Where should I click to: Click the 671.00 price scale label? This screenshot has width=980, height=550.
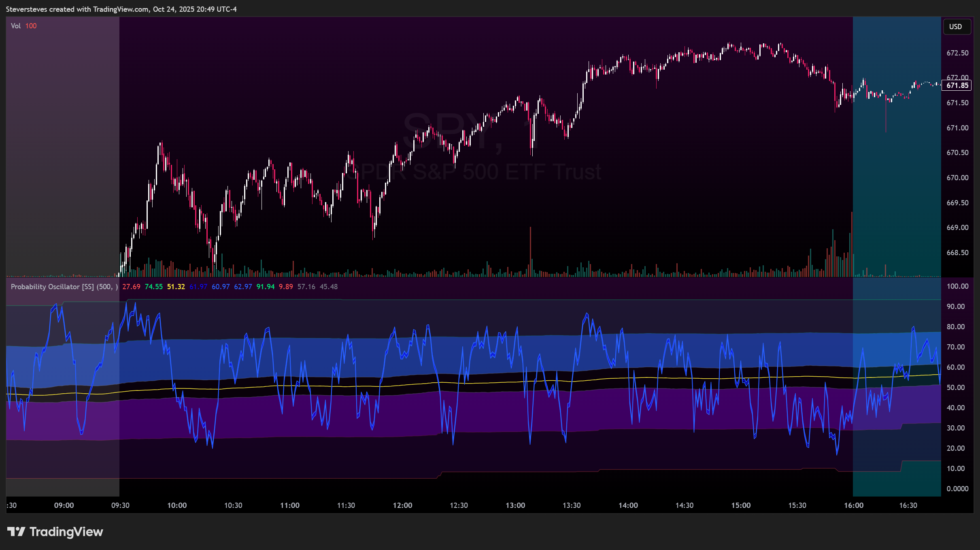click(957, 128)
